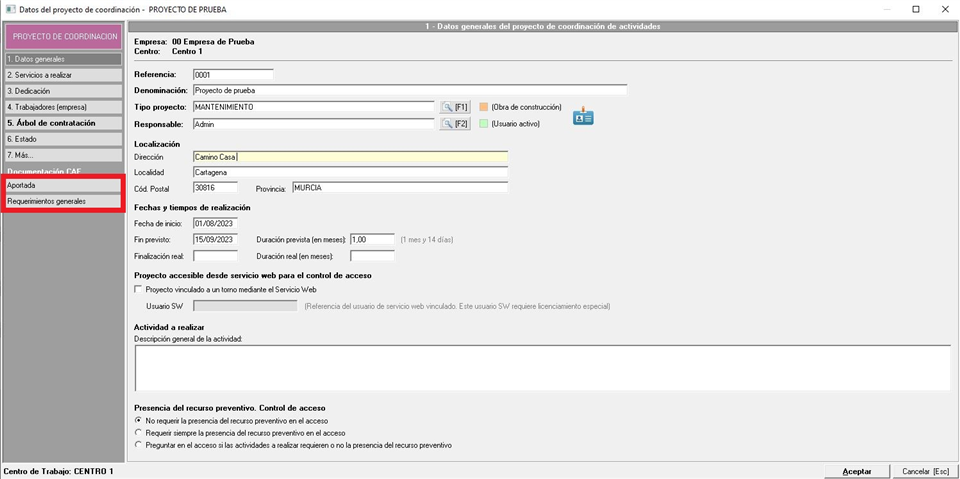
Task: Click the green Usuario activo indicator
Action: (x=484, y=124)
